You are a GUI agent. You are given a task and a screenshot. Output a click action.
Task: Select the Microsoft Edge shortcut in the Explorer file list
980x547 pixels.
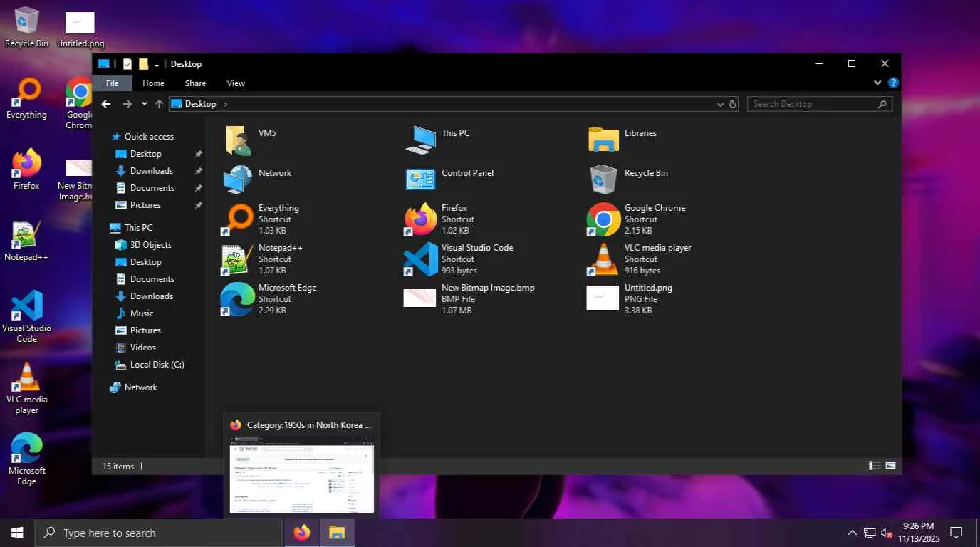click(x=269, y=299)
